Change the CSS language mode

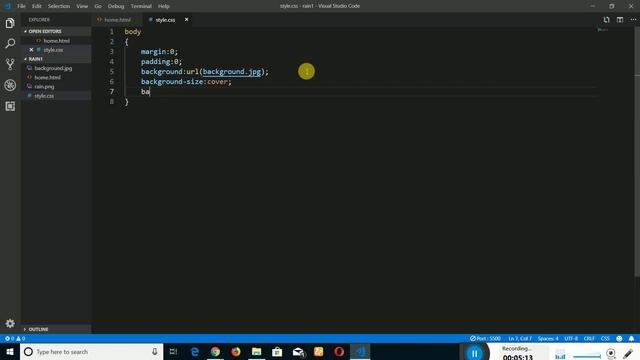tap(605, 338)
